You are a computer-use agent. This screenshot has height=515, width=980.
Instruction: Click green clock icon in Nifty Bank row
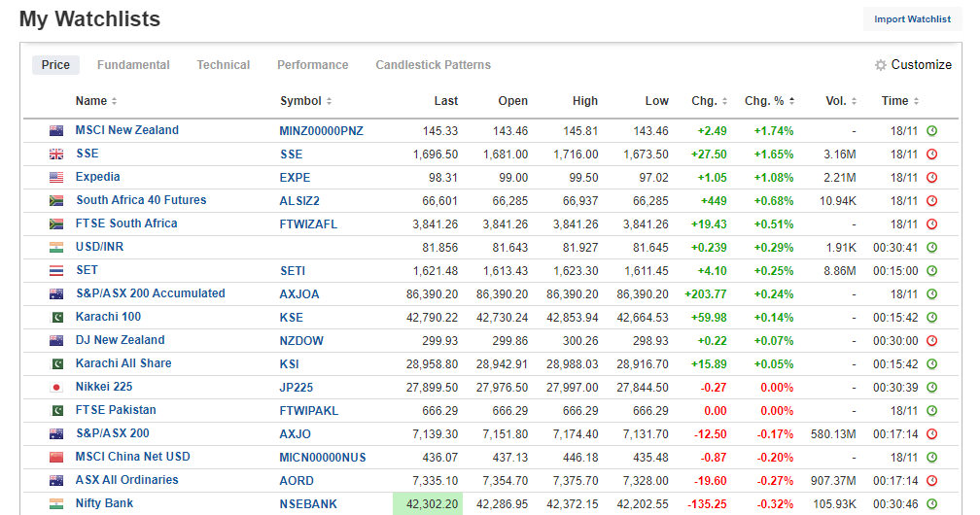tap(931, 503)
